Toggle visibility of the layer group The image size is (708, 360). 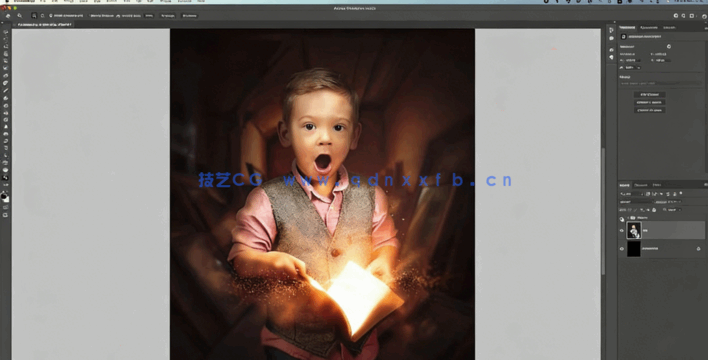pos(622,219)
